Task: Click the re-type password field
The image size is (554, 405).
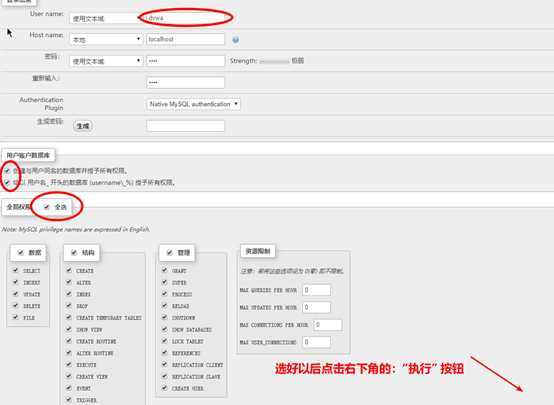Action: (x=185, y=82)
